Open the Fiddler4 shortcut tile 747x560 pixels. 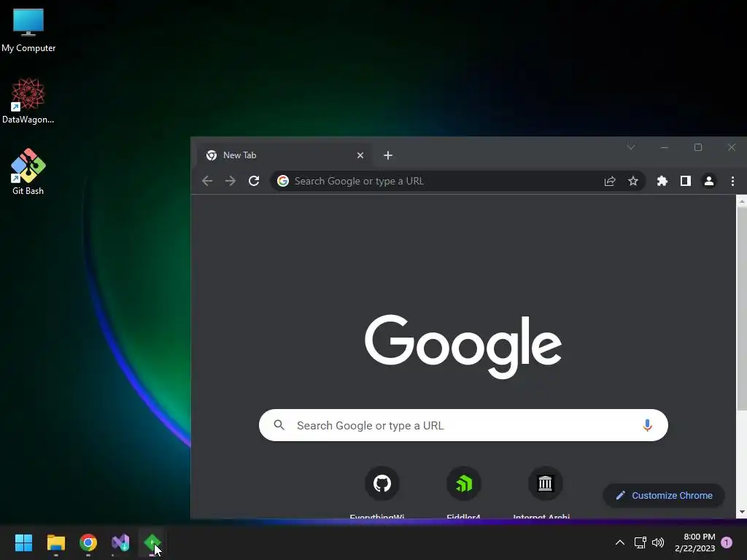(x=463, y=491)
